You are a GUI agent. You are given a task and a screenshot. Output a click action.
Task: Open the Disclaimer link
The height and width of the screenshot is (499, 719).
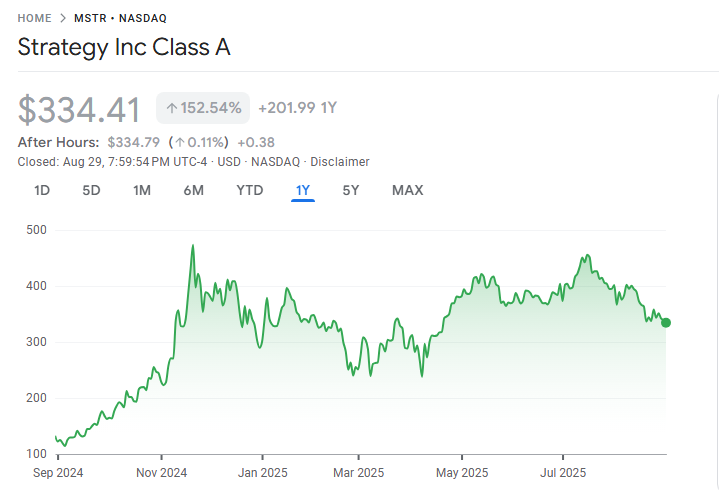pos(340,161)
